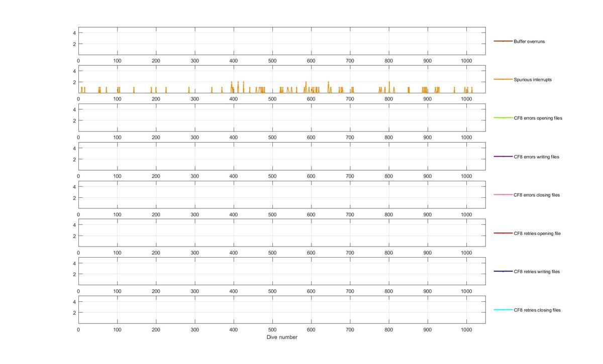603x364 pixels.
Task: Click the Spurious interrupts spike near dive 587
Action: pos(306,87)
